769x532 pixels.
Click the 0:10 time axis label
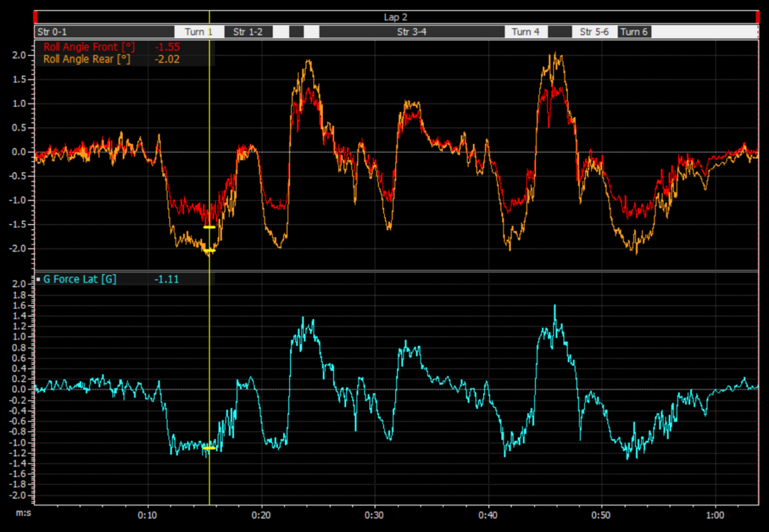(147, 515)
